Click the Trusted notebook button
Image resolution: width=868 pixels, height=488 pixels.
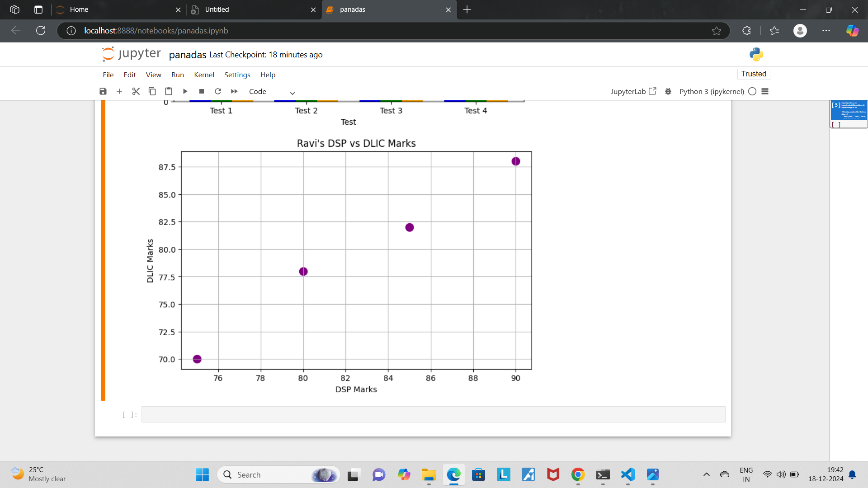[x=754, y=74]
